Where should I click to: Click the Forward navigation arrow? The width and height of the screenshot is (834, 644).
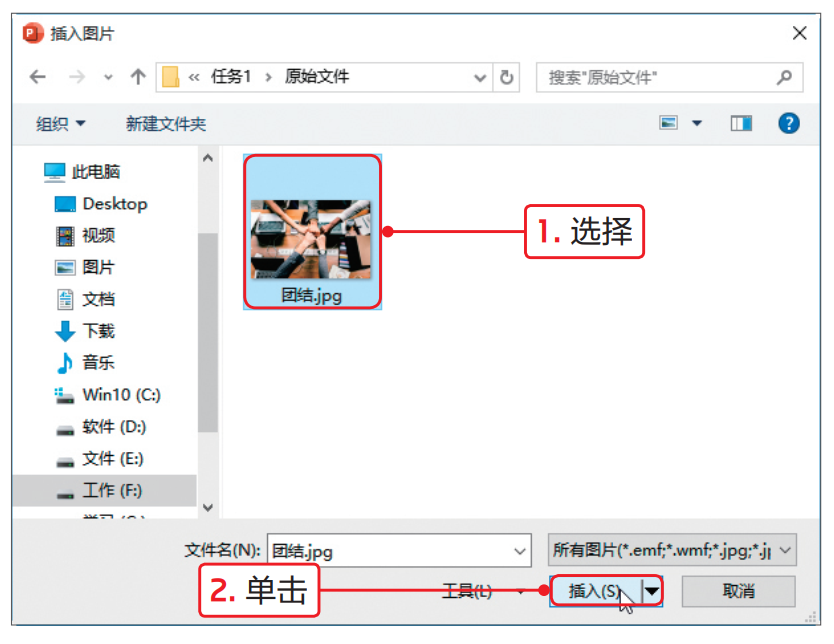click(x=77, y=77)
